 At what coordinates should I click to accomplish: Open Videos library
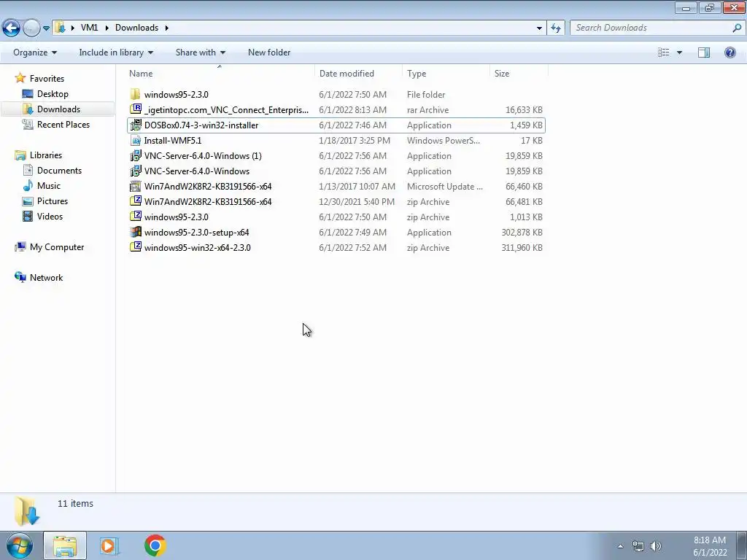[x=50, y=216]
